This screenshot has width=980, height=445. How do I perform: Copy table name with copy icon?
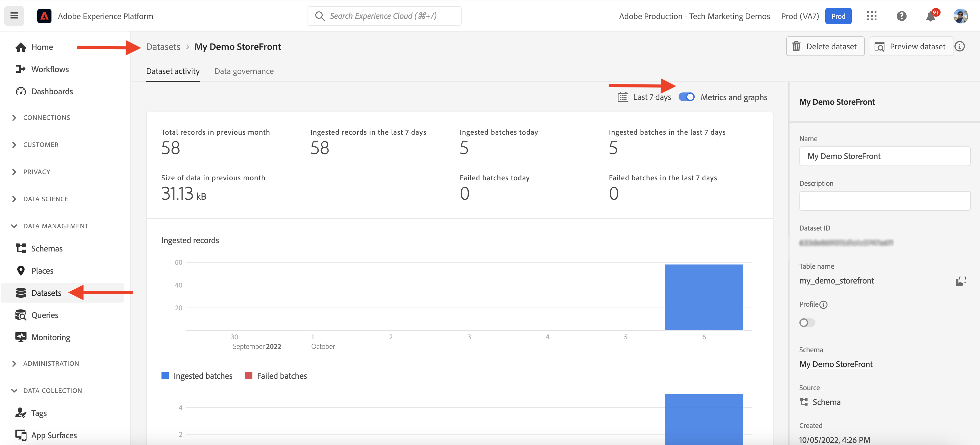(960, 281)
